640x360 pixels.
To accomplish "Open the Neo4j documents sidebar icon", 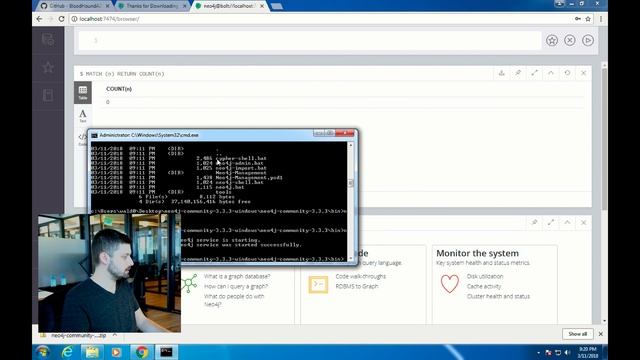I will (48, 95).
